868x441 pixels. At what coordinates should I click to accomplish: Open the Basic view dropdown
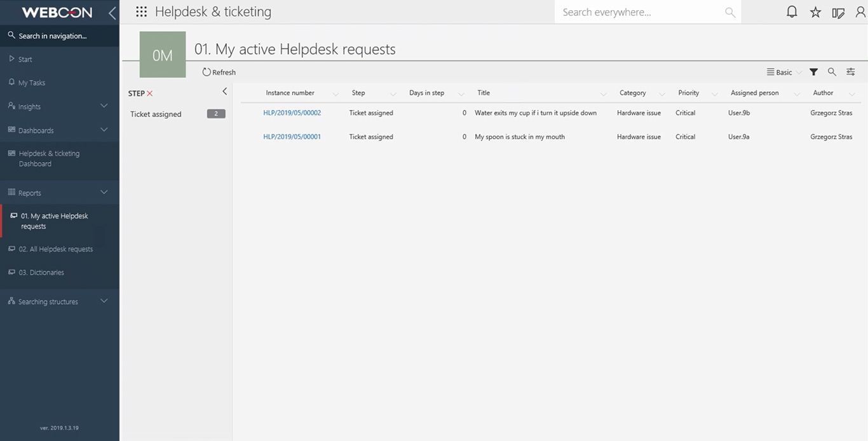784,72
